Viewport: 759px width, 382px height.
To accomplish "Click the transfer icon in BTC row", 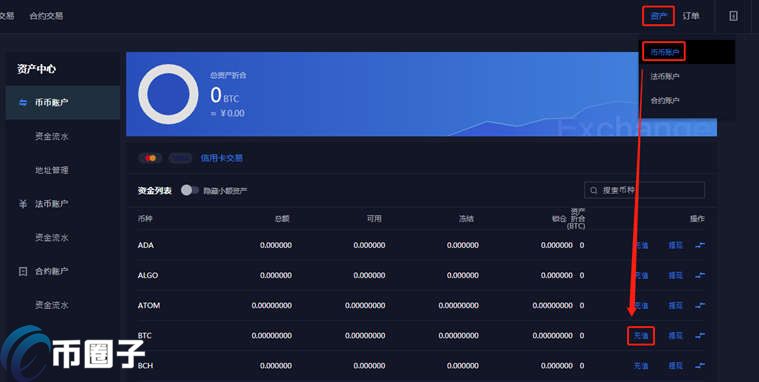I will point(699,336).
